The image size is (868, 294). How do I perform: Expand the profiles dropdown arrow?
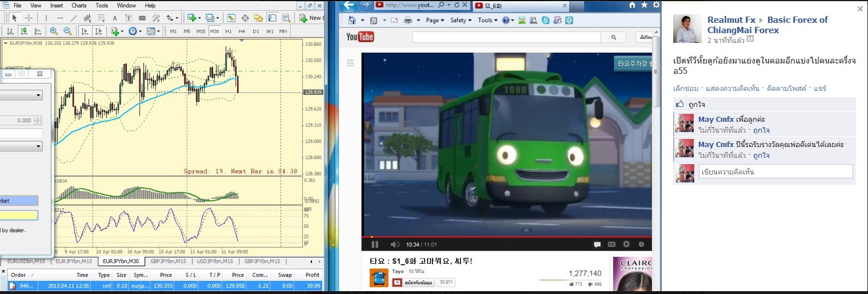(x=218, y=18)
